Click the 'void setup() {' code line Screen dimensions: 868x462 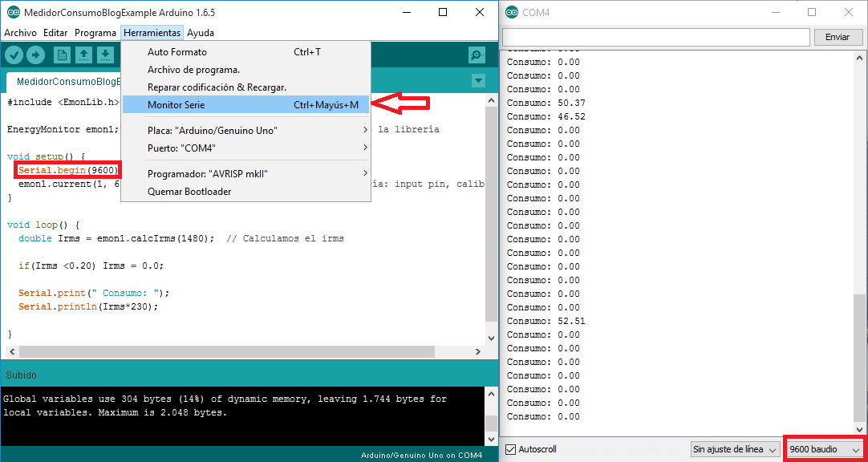(x=47, y=156)
